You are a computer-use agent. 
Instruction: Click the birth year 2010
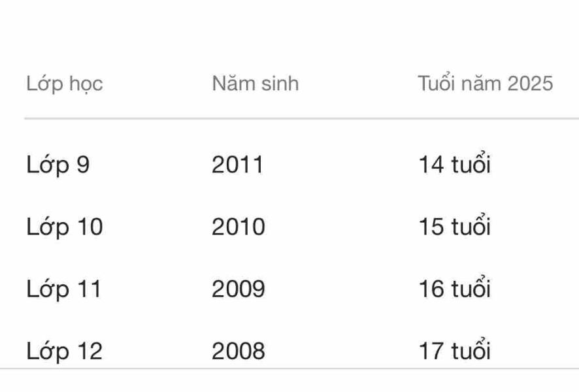pyautogui.click(x=239, y=227)
